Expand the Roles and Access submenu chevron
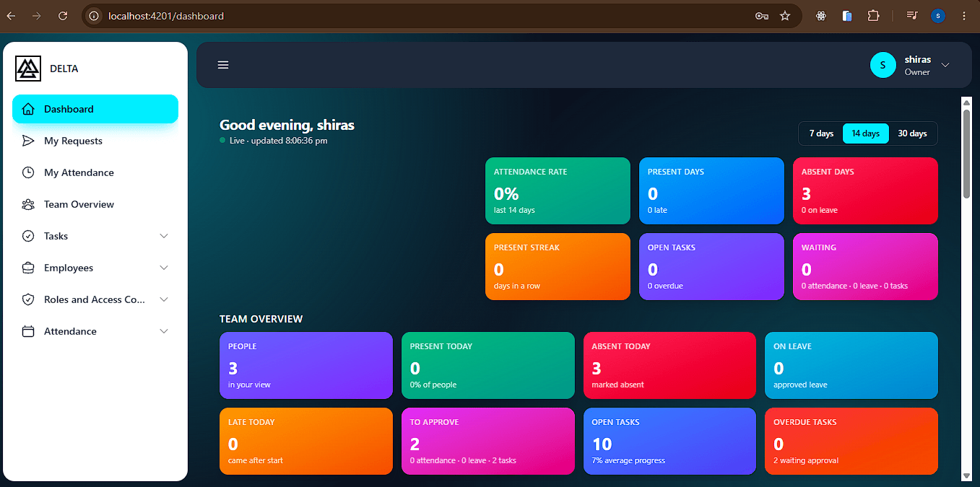This screenshot has width=980, height=487. 164,299
